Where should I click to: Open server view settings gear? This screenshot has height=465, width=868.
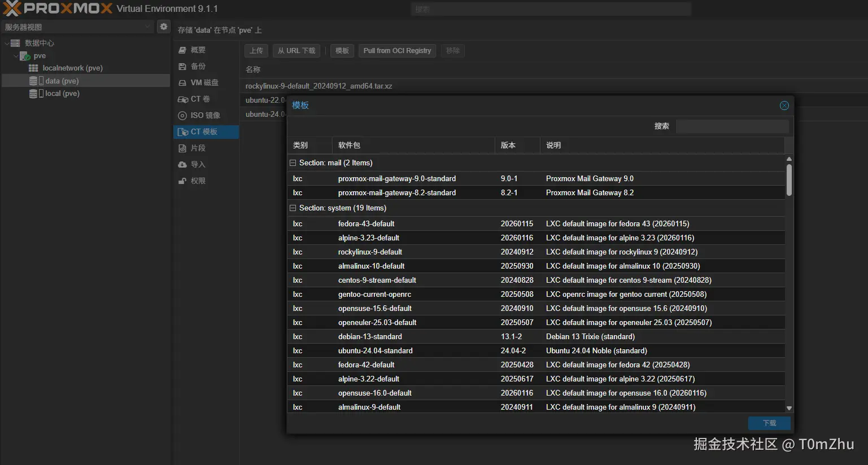[x=164, y=27]
